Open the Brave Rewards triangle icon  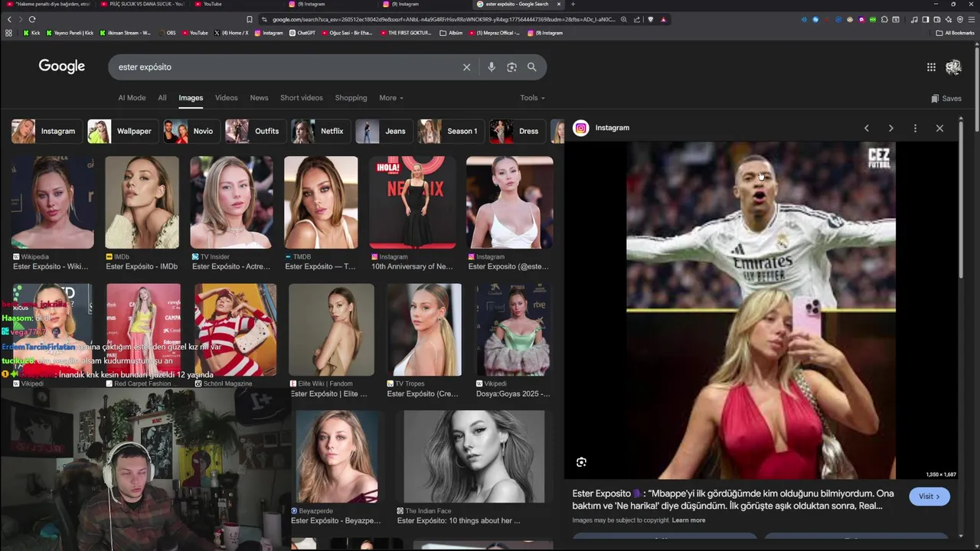tap(663, 19)
